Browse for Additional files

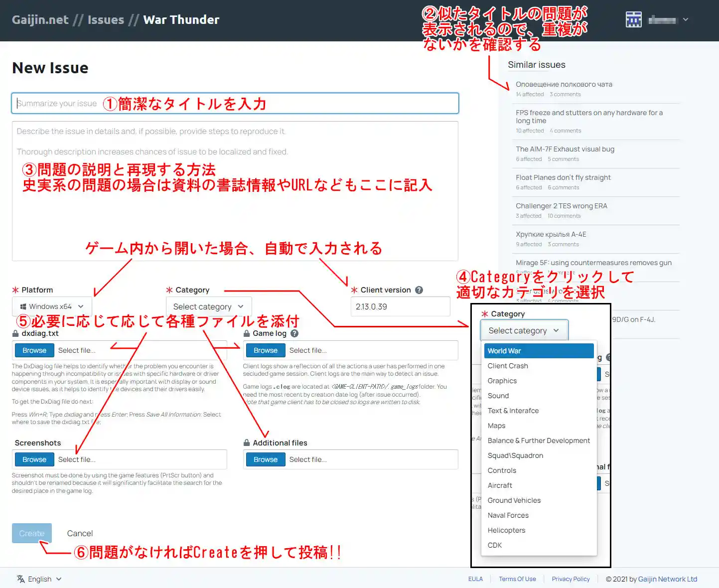click(266, 459)
